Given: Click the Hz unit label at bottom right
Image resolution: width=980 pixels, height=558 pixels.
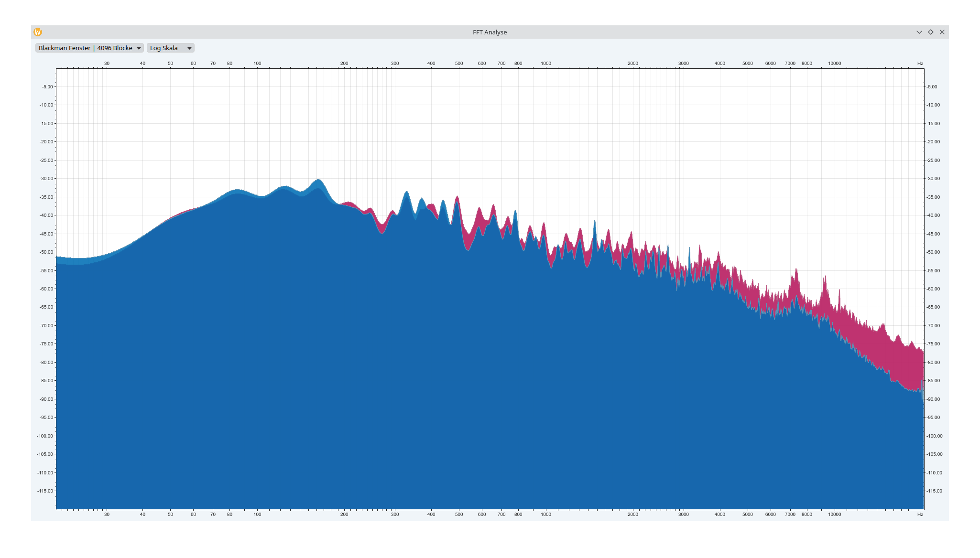Looking at the screenshot, I should coord(920,515).
